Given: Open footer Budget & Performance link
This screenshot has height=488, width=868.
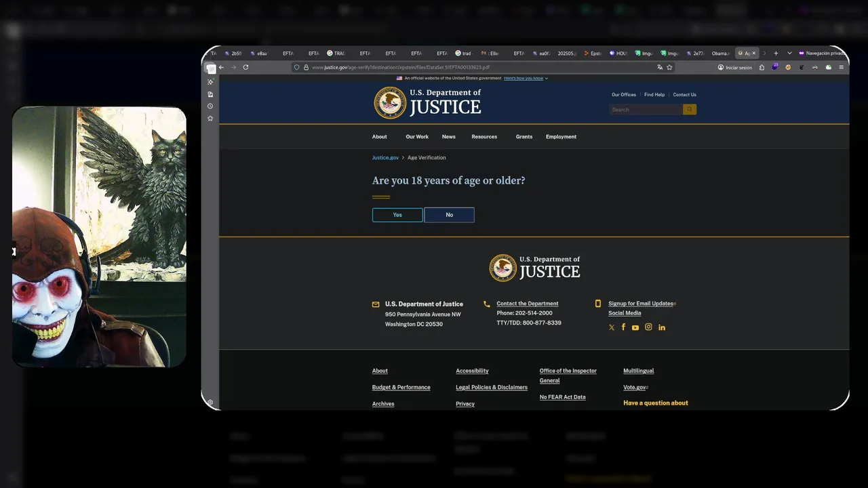Looking at the screenshot, I should point(401,388).
